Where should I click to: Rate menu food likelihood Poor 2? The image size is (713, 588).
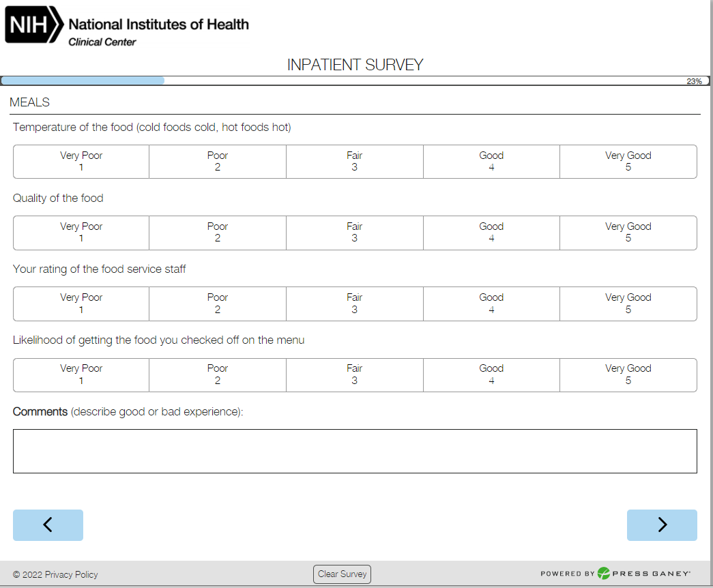[x=218, y=374]
